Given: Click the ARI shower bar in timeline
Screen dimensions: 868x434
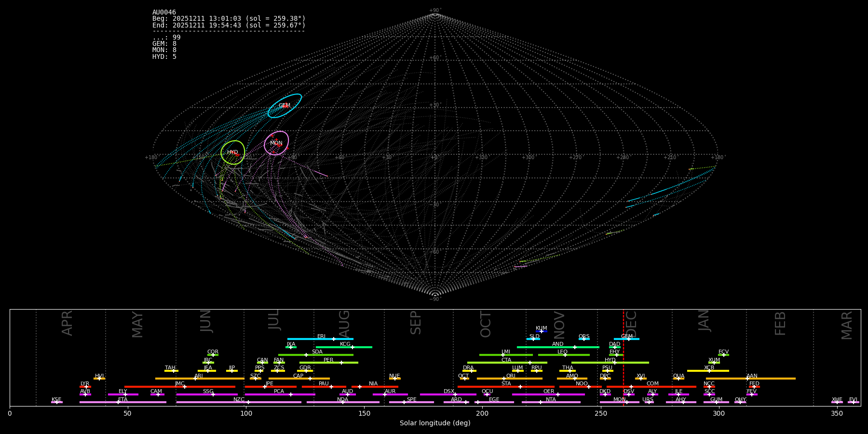Looking at the screenshot, I should click(x=200, y=379).
